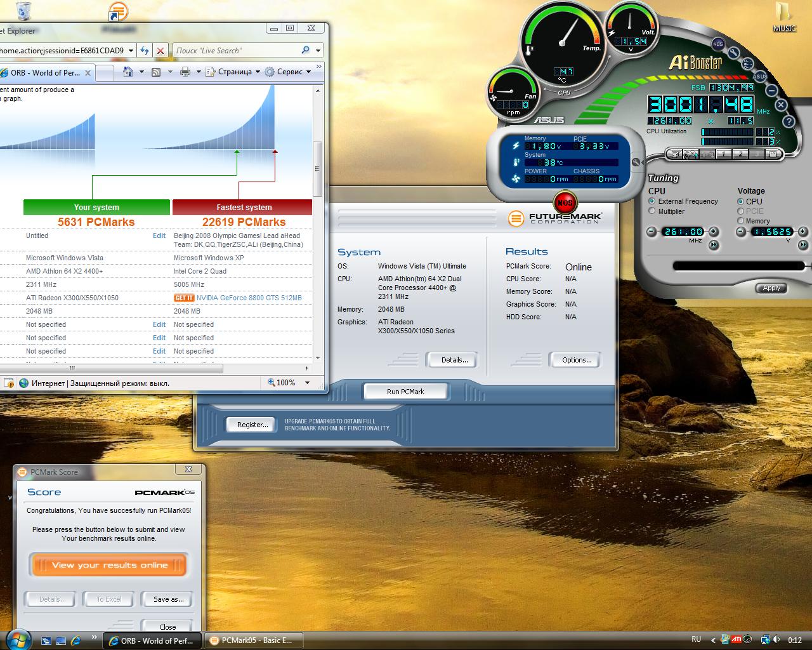Click Edit link beside Untitled
Viewport: 812px width, 650px height.
pos(159,235)
